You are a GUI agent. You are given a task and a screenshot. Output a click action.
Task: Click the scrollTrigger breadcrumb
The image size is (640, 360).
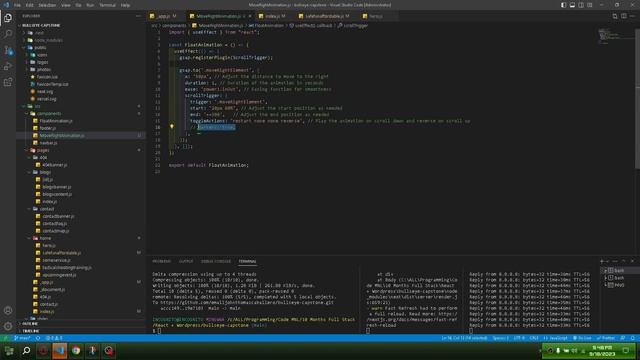(x=356, y=25)
